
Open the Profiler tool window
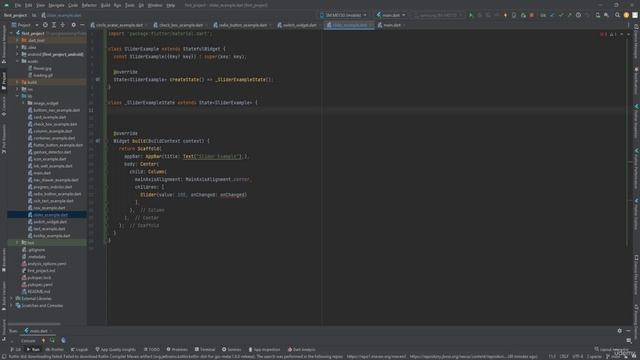coord(55,350)
